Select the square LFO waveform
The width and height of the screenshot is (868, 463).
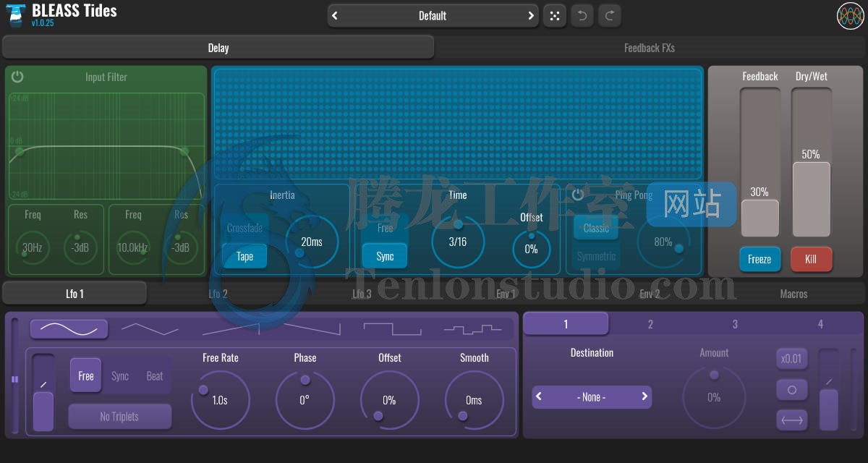(x=392, y=329)
